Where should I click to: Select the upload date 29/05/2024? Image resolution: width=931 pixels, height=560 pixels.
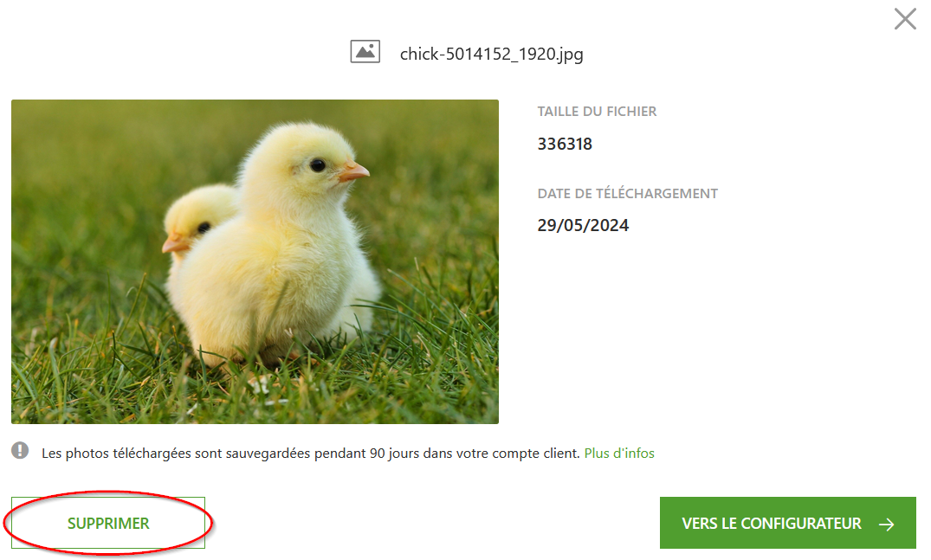point(583,225)
